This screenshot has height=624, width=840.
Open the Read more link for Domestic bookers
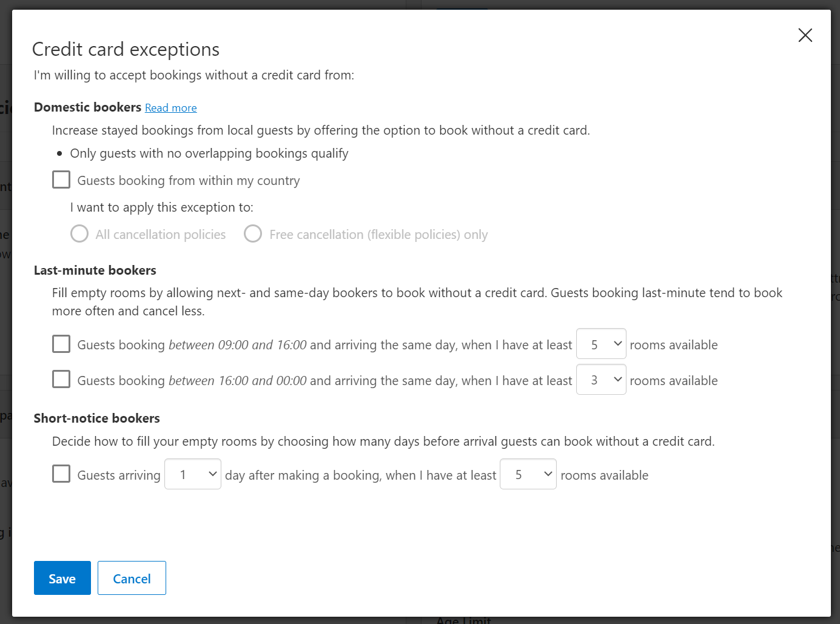170,107
